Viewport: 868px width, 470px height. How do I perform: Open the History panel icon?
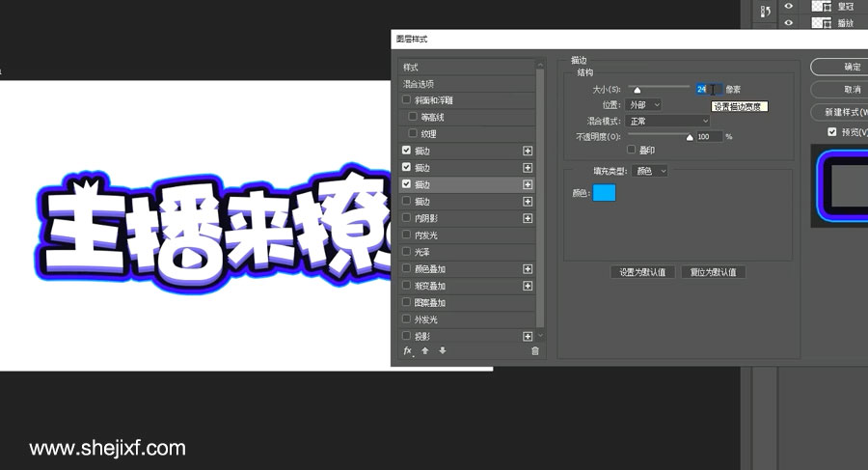coord(766,13)
